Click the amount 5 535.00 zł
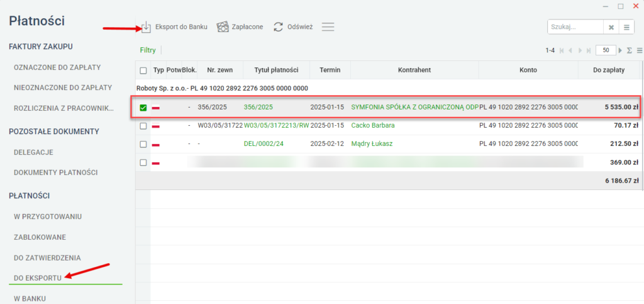 pyautogui.click(x=621, y=108)
